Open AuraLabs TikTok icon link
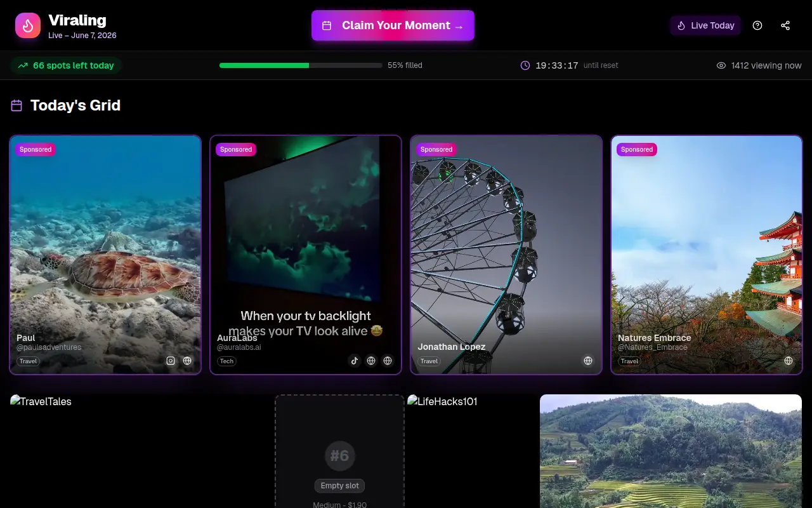 (x=355, y=361)
